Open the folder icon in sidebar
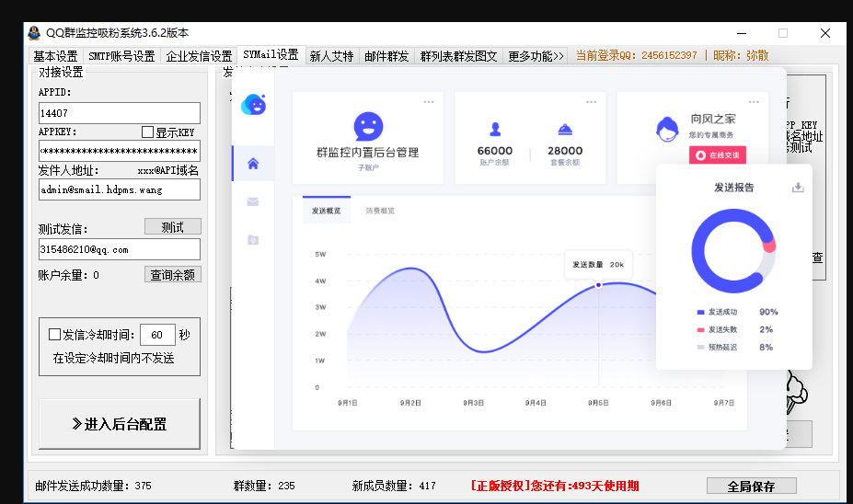Image resolution: width=853 pixels, height=504 pixels. point(253,240)
